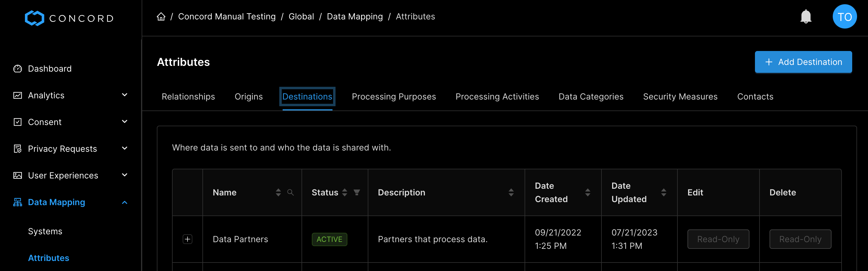
Task: Open the filter icon on Status column
Action: click(x=357, y=193)
